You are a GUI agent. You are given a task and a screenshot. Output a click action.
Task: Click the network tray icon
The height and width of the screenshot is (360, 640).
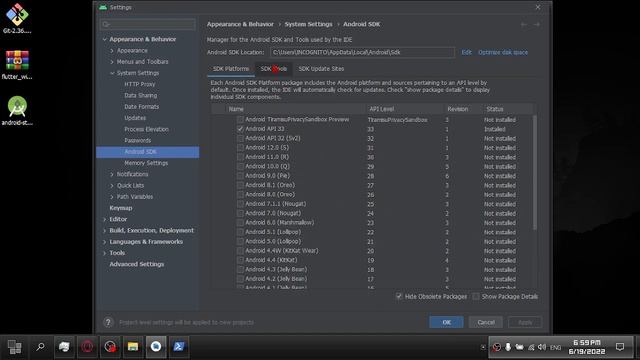click(x=531, y=347)
